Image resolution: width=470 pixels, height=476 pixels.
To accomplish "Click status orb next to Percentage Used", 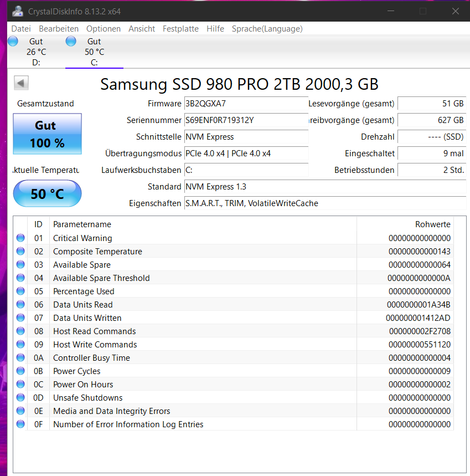I will pos(20,291).
